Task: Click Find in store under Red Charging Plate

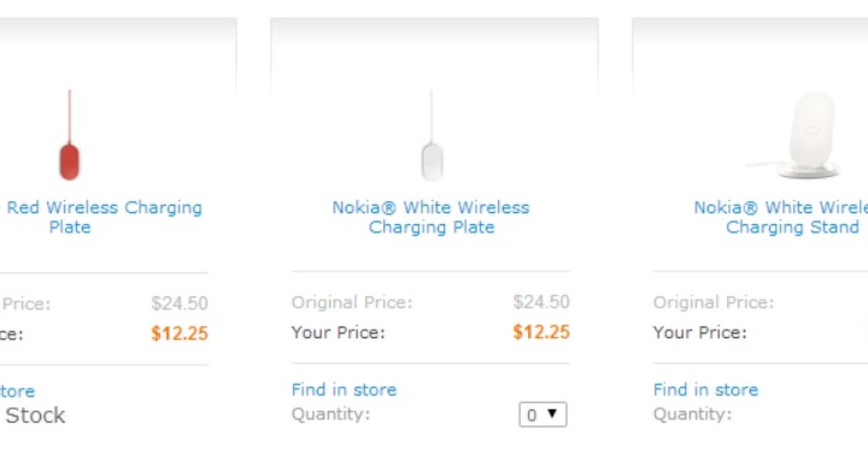Action: tap(16, 391)
